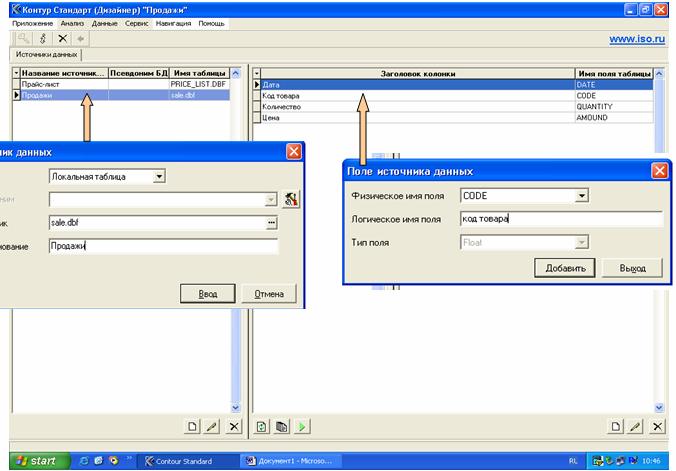Click new field icon at bottom right
676x471 pixels.
click(x=616, y=426)
